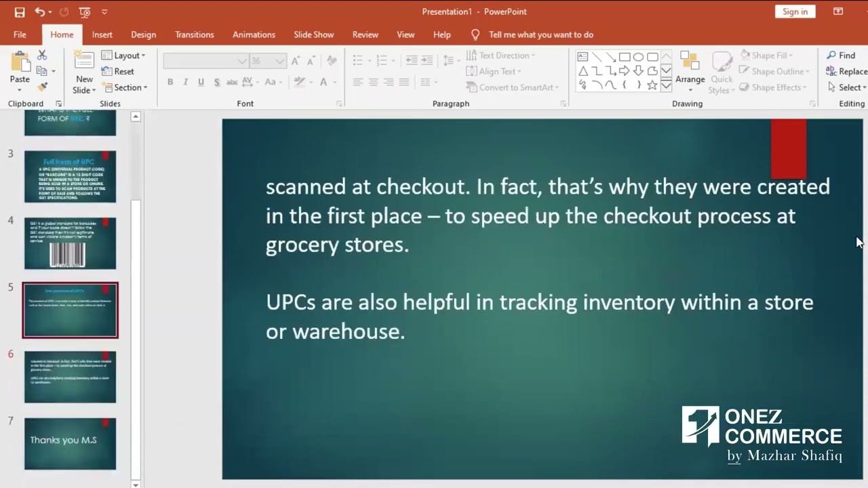
Task: Toggle Strikethrough formatting
Action: coord(232,82)
